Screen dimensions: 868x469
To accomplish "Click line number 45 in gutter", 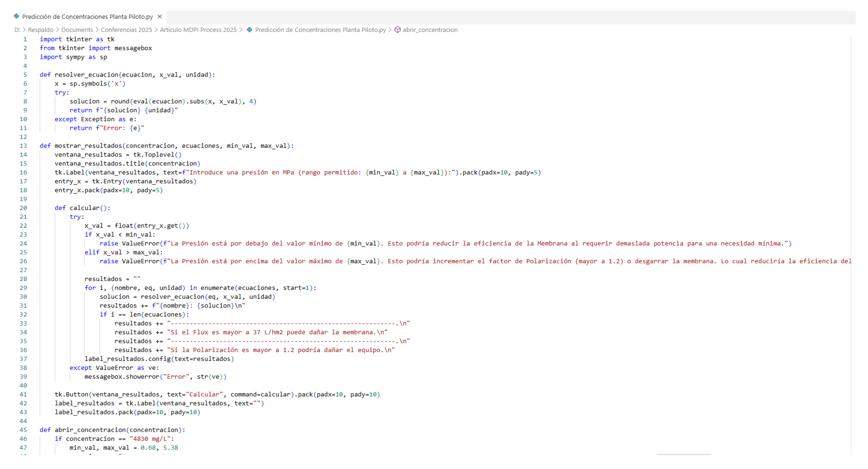I will pos(23,430).
